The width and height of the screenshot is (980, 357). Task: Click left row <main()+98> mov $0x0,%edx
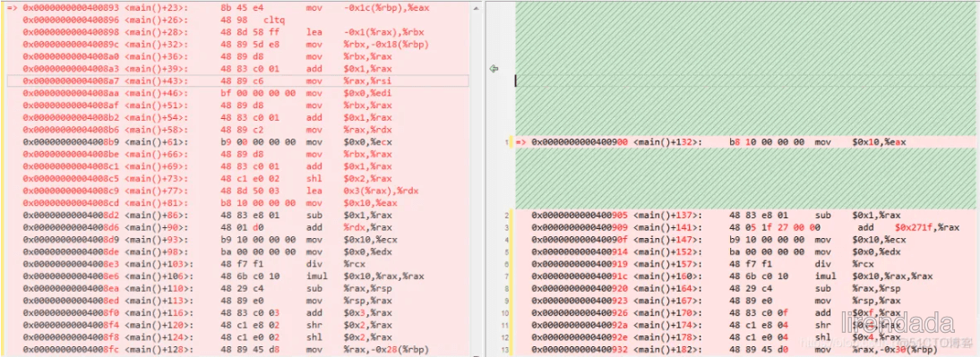(237, 251)
